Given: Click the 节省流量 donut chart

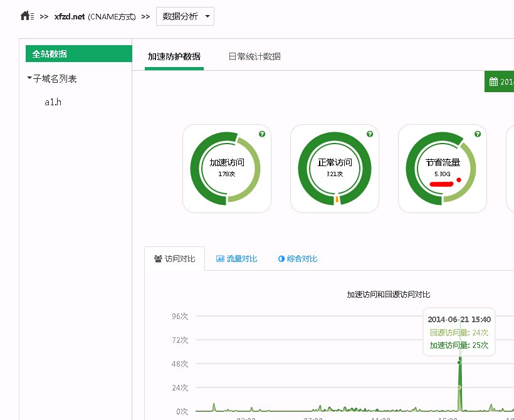Looking at the screenshot, I should [442, 169].
